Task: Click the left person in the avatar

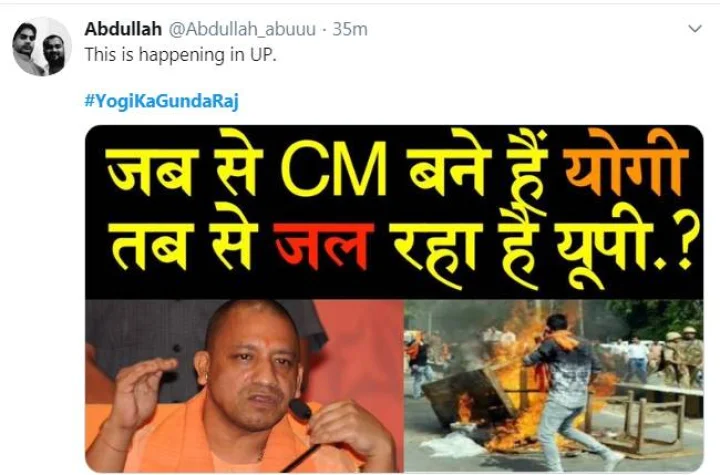Action: coord(28,48)
